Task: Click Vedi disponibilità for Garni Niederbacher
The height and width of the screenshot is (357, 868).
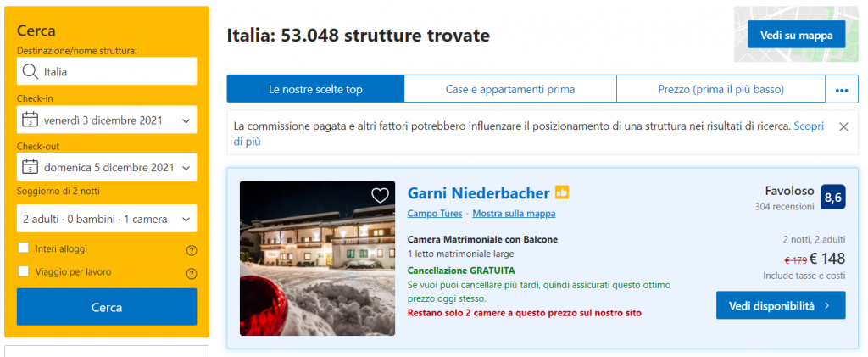Action: click(780, 305)
